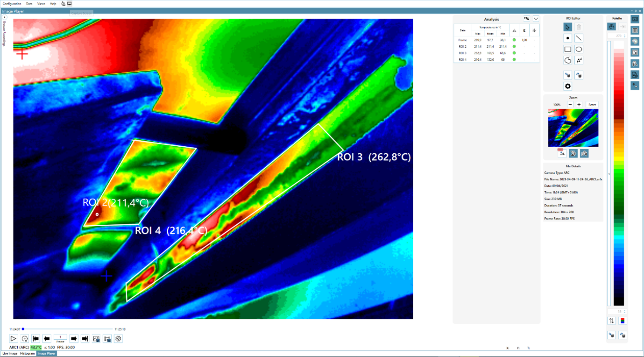Select the line ROI drawing tool
Image resolution: width=644 pixels, height=357 pixels.
click(579, 37)
